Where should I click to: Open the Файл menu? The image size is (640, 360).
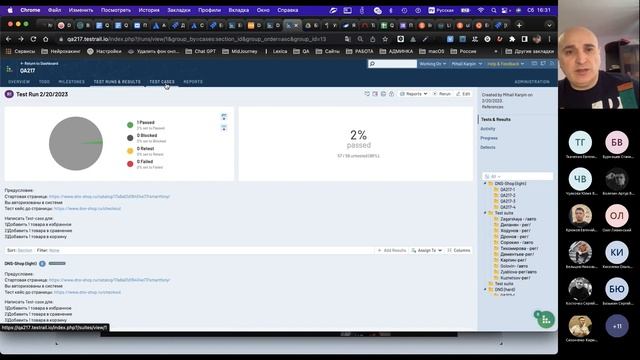[54, 10]
